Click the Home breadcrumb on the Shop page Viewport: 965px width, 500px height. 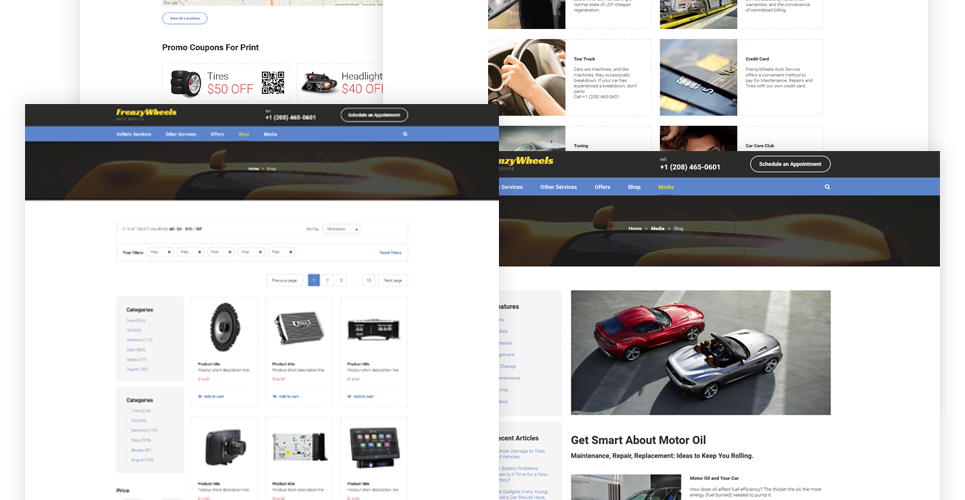(254, 169)
